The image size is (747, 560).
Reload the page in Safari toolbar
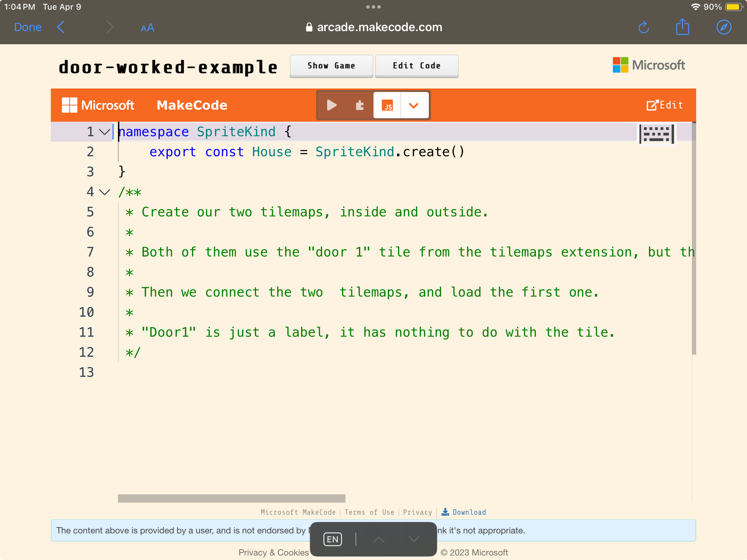[644, 27]
